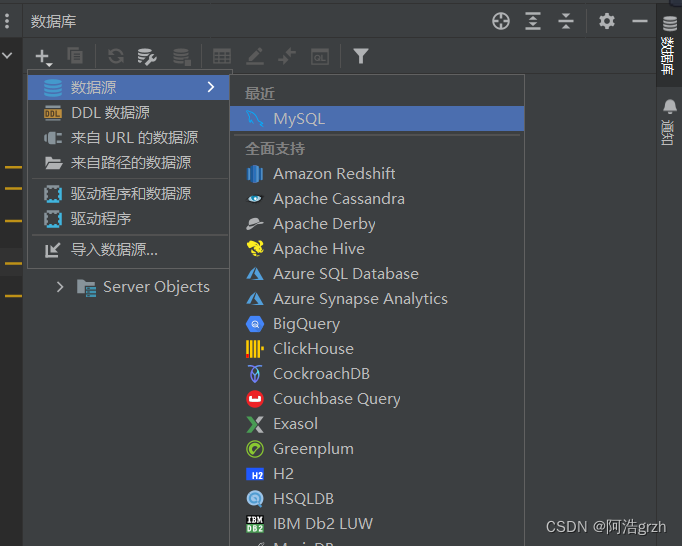Open the 通知 notifications bell tab
The image size is (682, 546).
(669, 122)
